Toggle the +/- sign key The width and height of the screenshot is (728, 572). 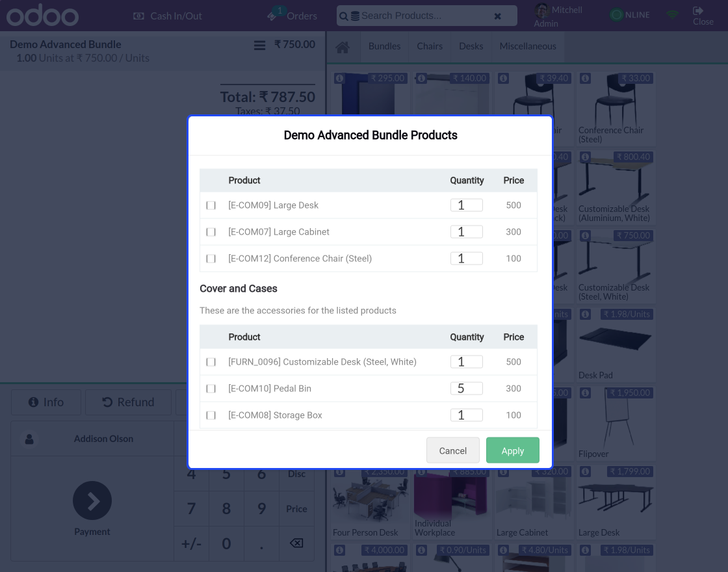191,543
